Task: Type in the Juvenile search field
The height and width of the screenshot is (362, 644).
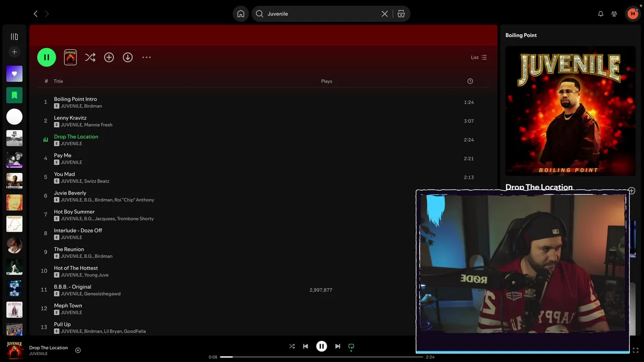Action: pyautogui.click(x=323, y=14)
